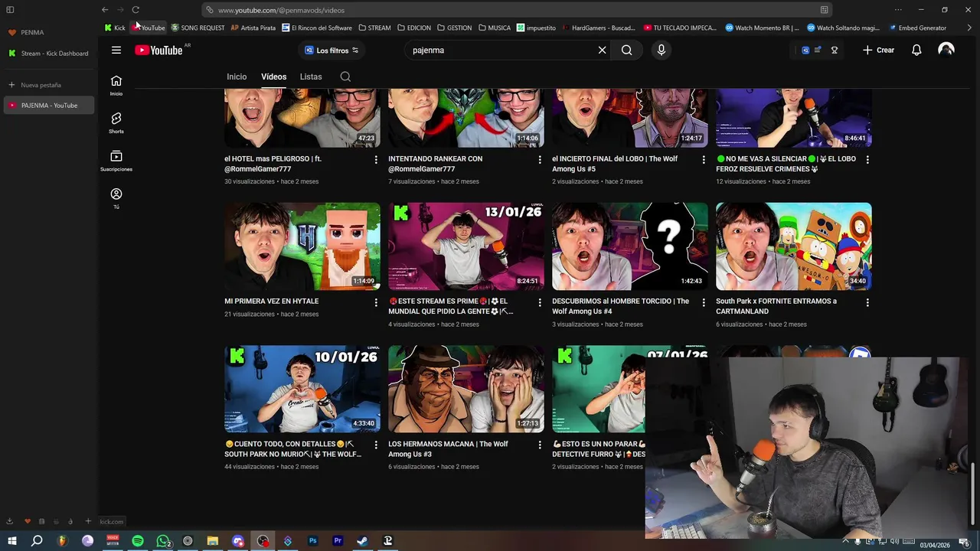Click the browser address bar
980x551 pixels.
[517, 10]
